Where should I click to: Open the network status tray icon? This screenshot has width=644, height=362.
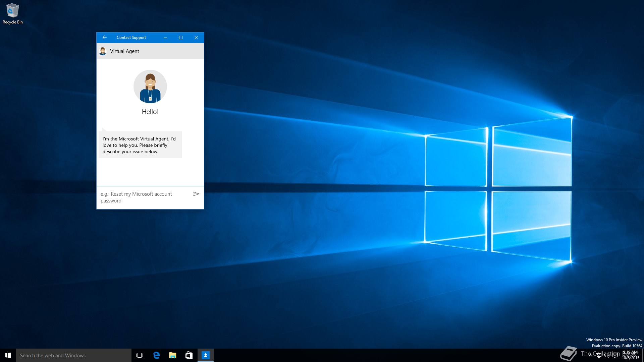click(x=599, y=356)
